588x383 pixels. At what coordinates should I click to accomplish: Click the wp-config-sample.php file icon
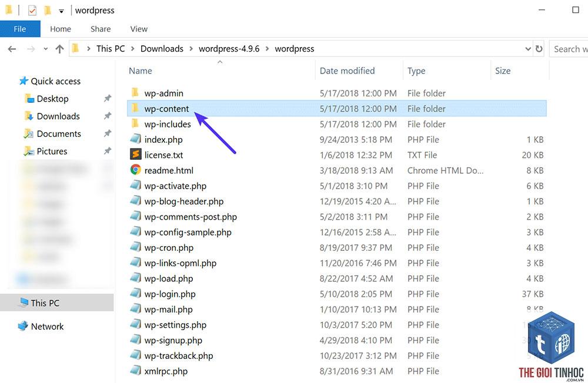pyautogui.click(x=135, y=231)
